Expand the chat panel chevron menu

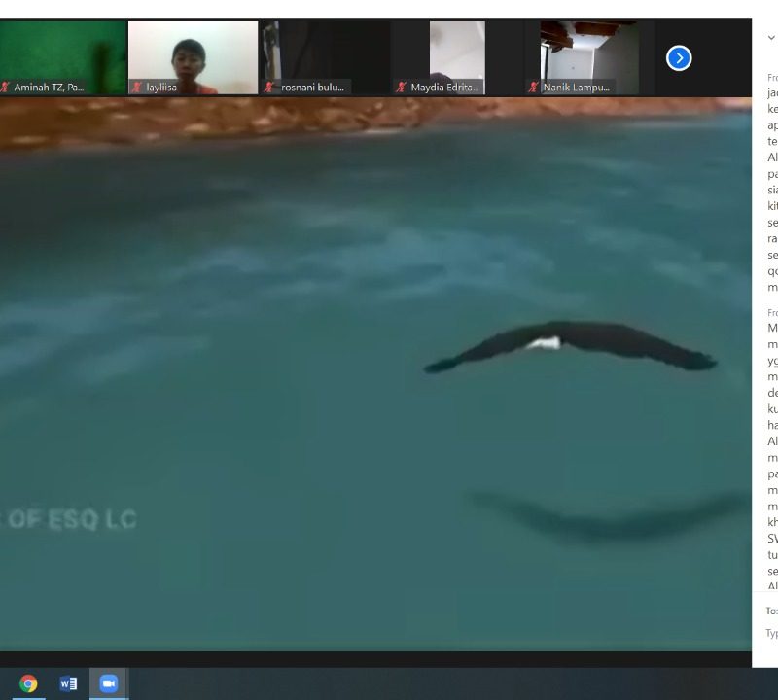[770, 39]
